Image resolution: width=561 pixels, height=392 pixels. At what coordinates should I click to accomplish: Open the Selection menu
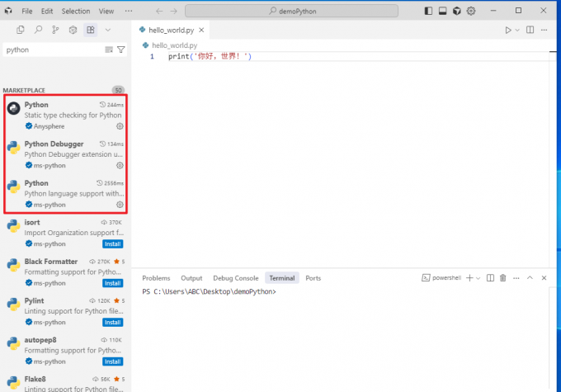tap(76, 11)
